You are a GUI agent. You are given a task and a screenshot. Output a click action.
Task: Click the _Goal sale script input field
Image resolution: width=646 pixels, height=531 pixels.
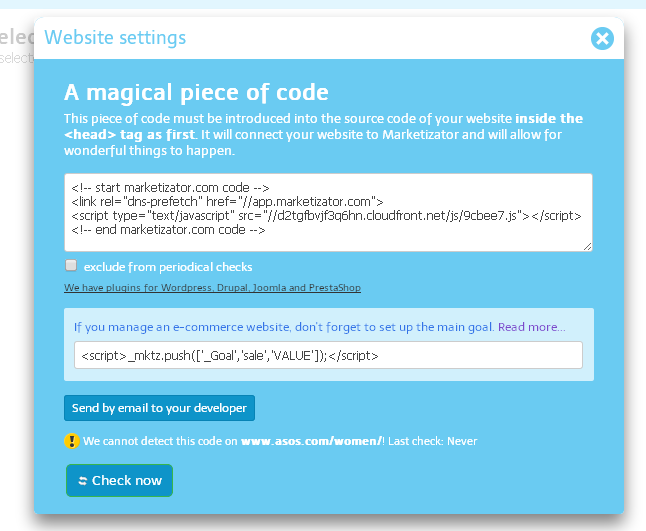coord(328,355)
